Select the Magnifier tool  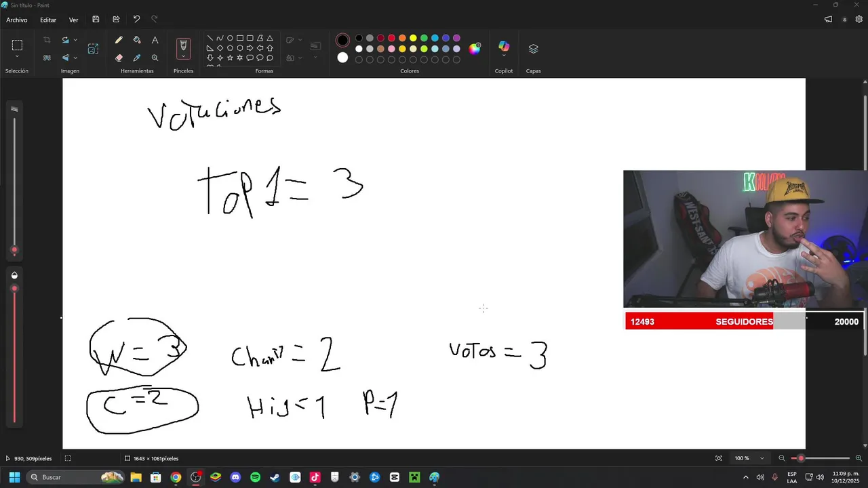coord(155,58)
